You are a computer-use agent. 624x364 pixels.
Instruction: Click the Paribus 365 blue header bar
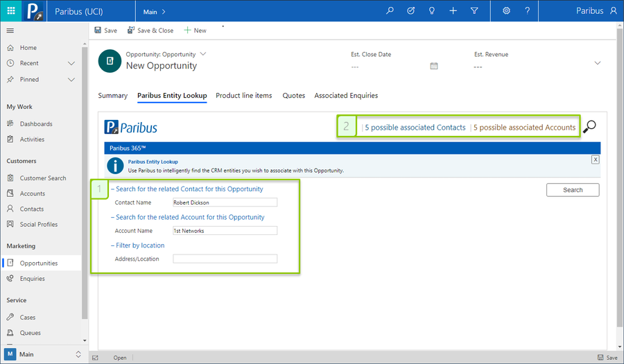[352, 148]
